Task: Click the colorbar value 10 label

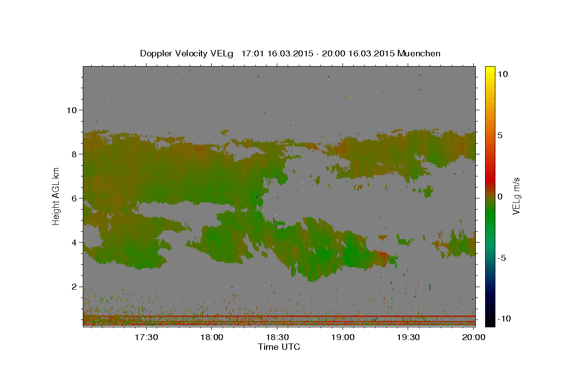Action: (503, 74)
